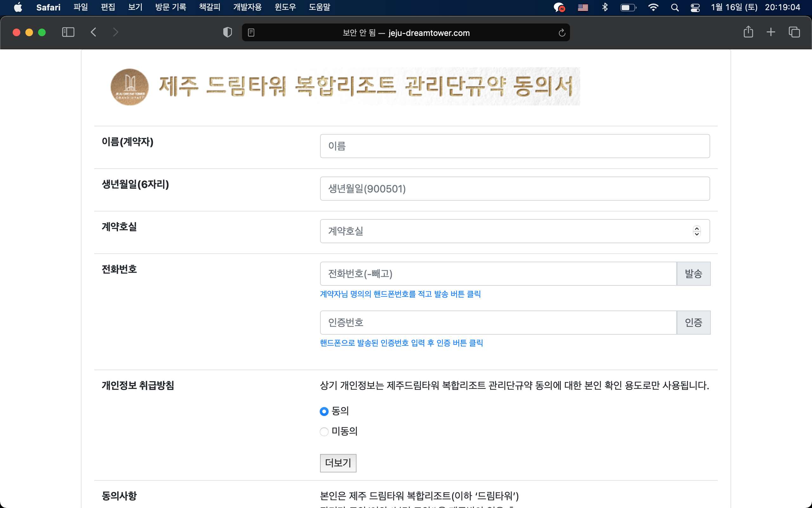812x508 pixels.
Task: Focus the 인증번호 input field
Action: click(498, 323)
